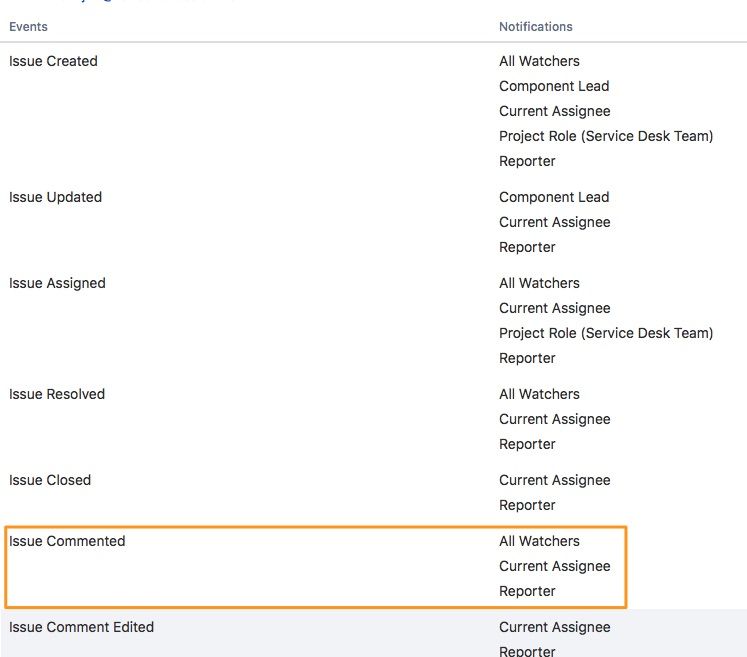Click Project Role (Service Desk Team) for Issue Assigned
This screenshot has width=747, height=657.
pyautogui.click(x=606, y=333)
